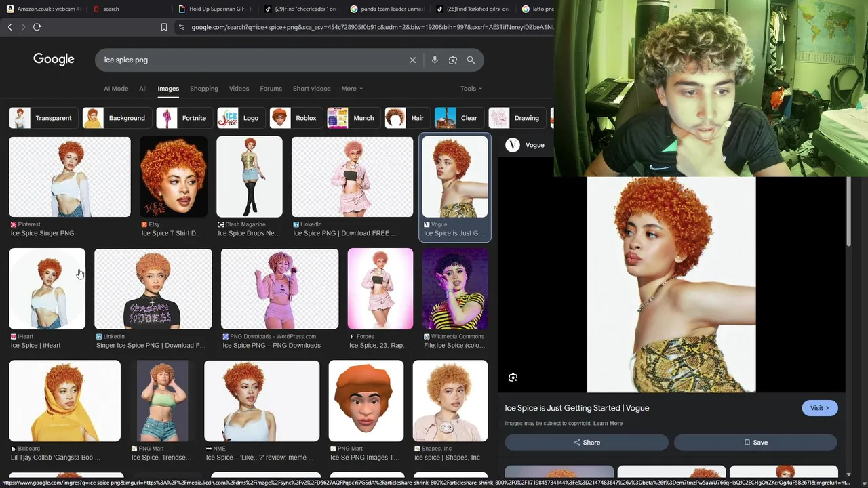The width and height of the screenshot is (868, 488).
Task: Open the Forbes Ice Spice thumbnail
Action: click(380, 289)
